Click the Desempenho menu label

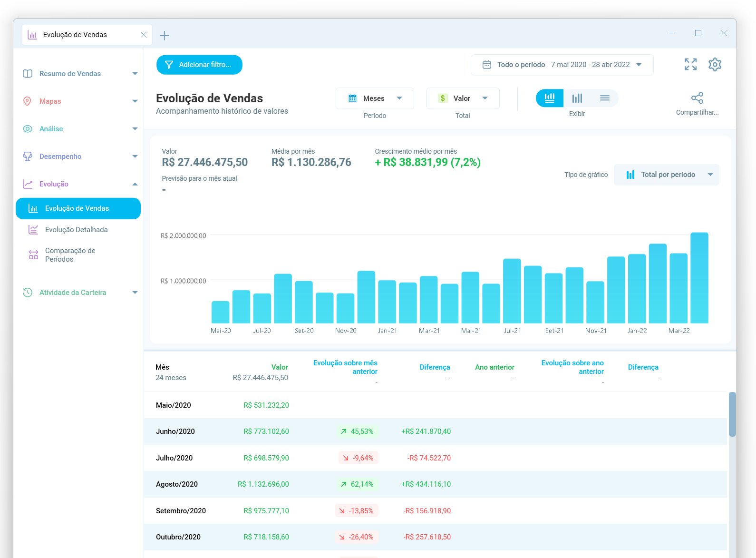[x=60, y=157]
